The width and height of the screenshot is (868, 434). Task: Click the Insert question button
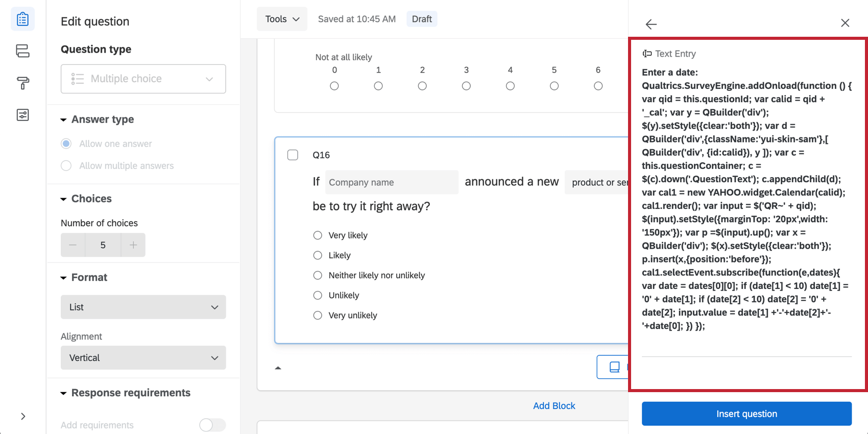(746, 414)
